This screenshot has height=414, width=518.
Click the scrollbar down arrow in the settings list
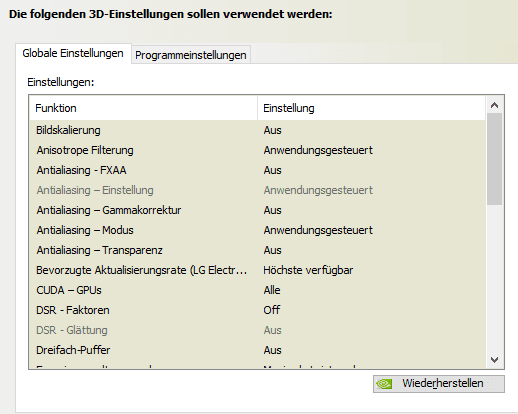[x=494, y=360]
